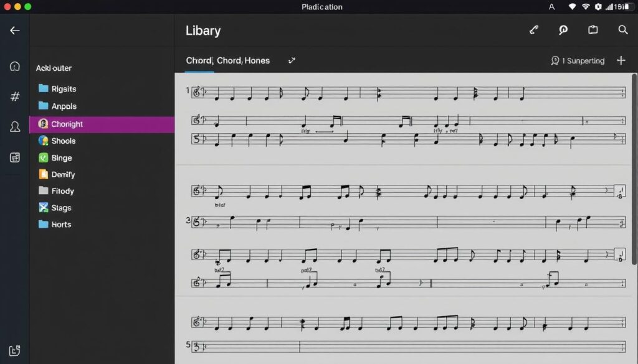This screenshot has width=638, height=364.
Task: Open the profile person icon in rail
Action: click(x=15, y=127)
